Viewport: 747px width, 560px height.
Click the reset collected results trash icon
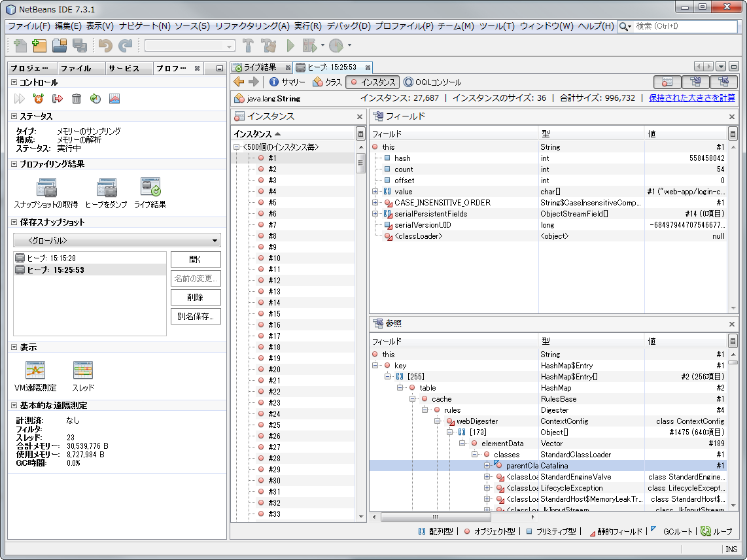[x=77, y=99]
